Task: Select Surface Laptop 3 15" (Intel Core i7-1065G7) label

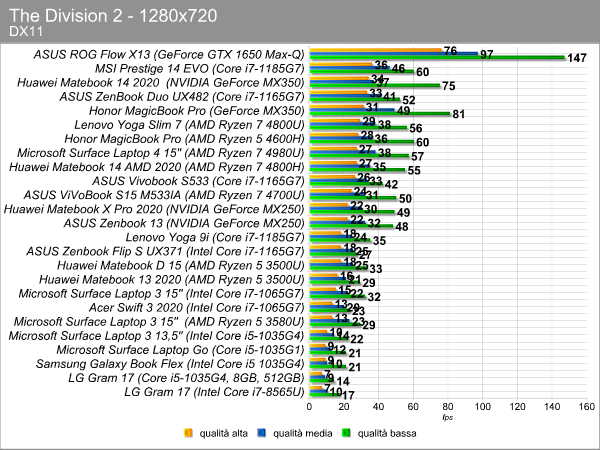Action: pyautogui.click(x=161, y=293)
